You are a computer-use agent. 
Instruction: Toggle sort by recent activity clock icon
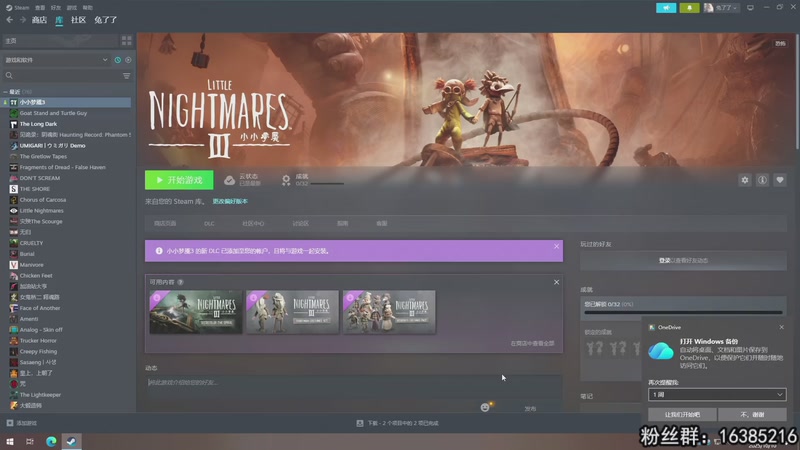click(118, 60)
